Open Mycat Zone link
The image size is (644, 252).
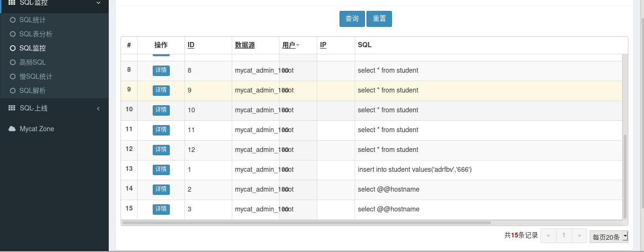click(37, 129)
